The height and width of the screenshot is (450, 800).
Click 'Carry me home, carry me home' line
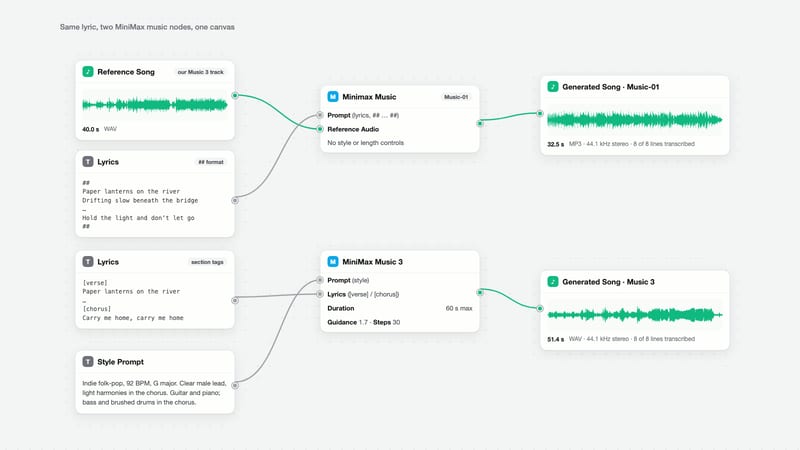pyautogui.click(x=133, y=318)
